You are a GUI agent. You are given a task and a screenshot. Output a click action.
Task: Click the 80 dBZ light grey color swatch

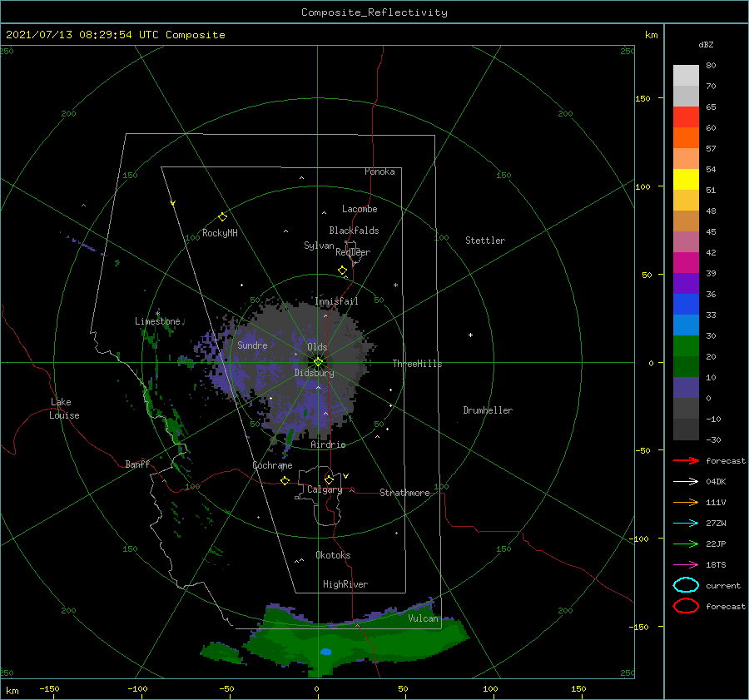tap(686, 75)
